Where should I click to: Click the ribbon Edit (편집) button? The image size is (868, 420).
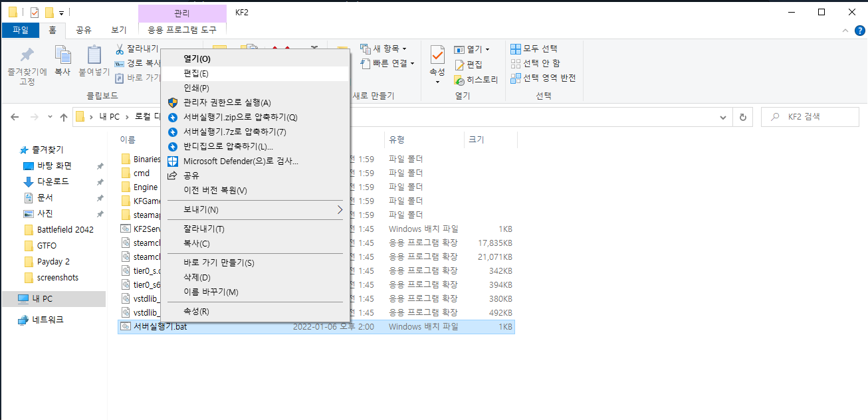click(468, 64)
